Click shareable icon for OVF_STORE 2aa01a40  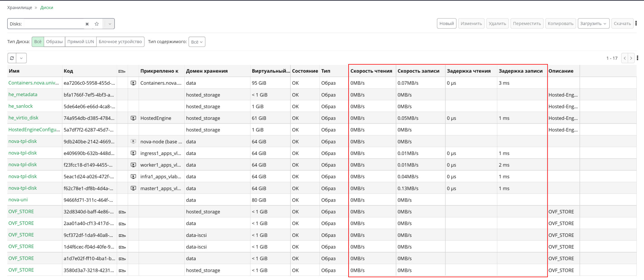click(x=122, y=224)
